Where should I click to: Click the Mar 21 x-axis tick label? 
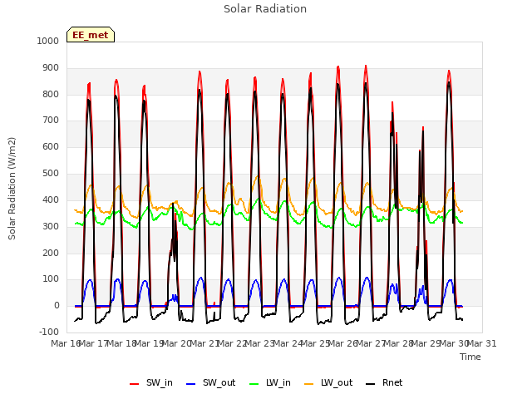(204, 343)
